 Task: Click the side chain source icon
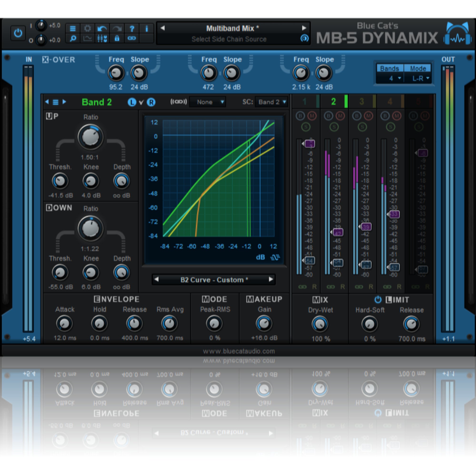pyautogui.click(x=305, y=38)
